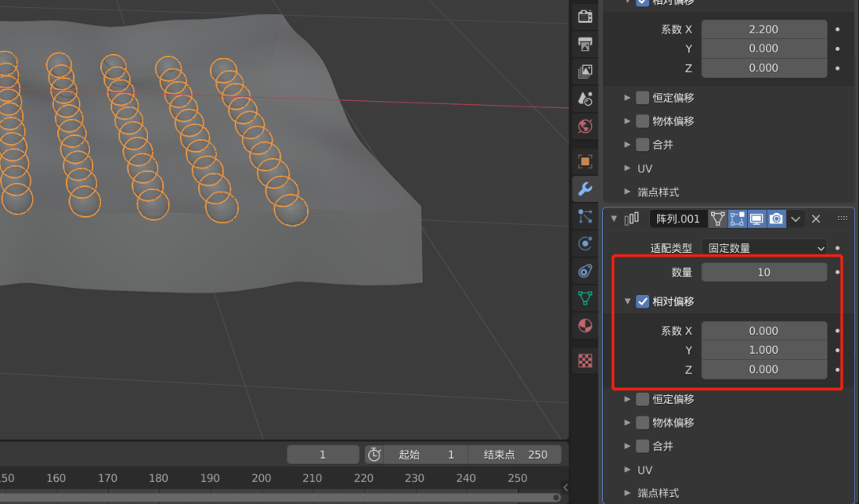Expand 恒定偏移 section in 阵列.001
Viewport: 859px width, 504px height.
[628, 399]
